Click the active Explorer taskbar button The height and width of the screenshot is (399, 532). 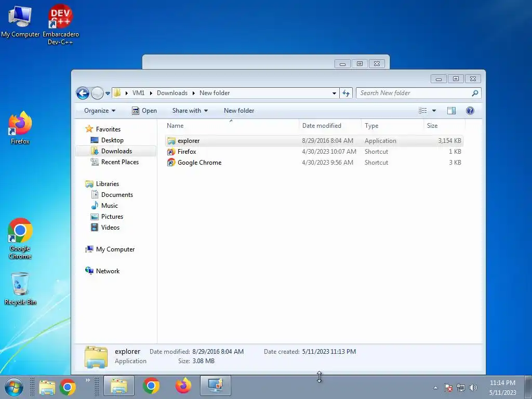pos(119,386)
